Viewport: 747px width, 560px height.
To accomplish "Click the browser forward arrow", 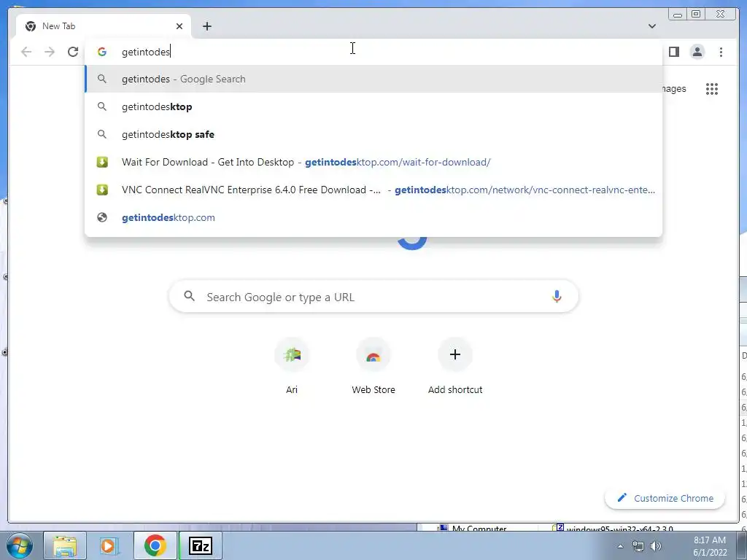I will pos(50,52).
